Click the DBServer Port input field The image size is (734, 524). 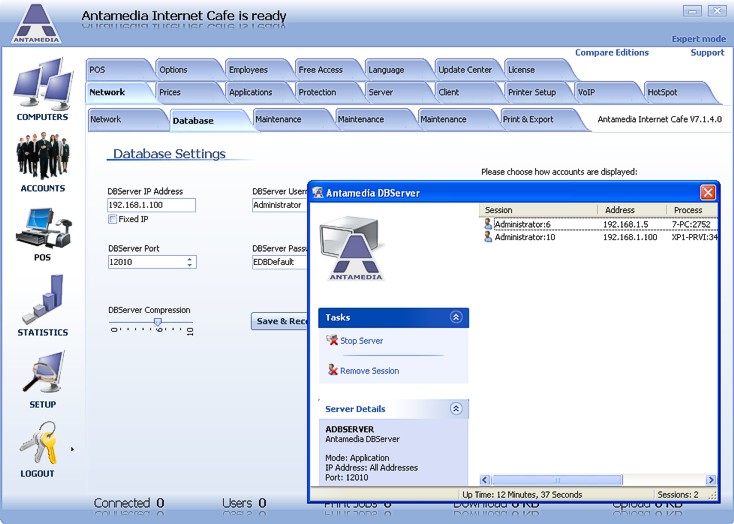click(147, 262)
